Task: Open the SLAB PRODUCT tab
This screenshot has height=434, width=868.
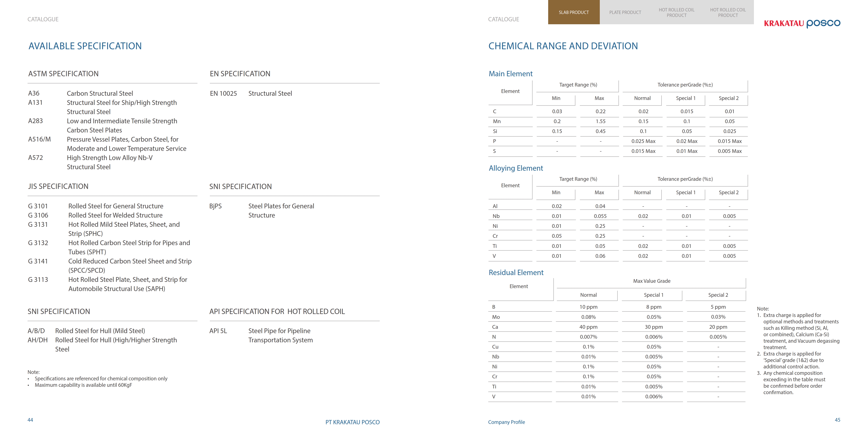Action: (574, 12)
